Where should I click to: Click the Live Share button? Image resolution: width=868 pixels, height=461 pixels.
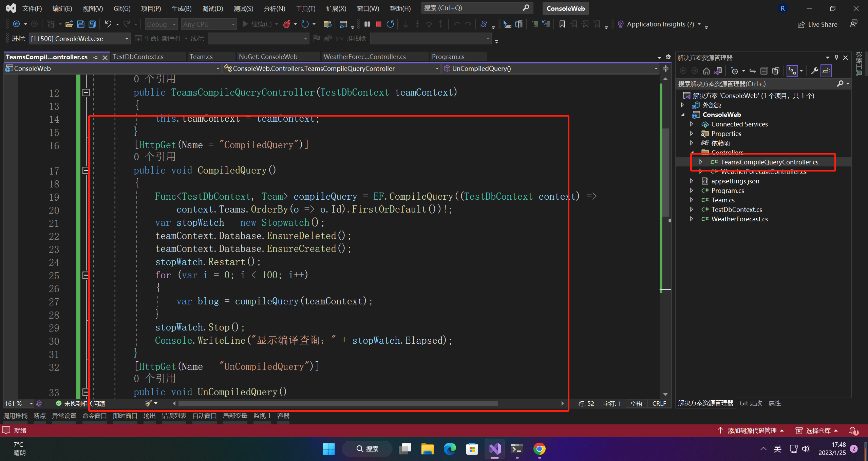817,24
